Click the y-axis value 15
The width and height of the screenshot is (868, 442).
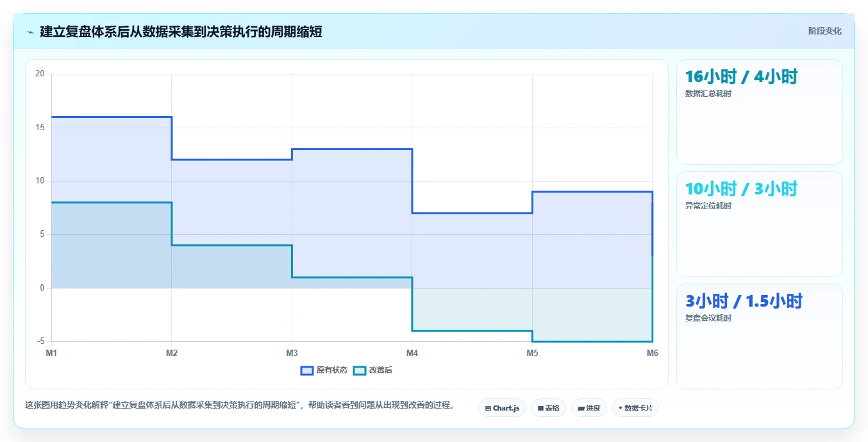click(40, 128)
